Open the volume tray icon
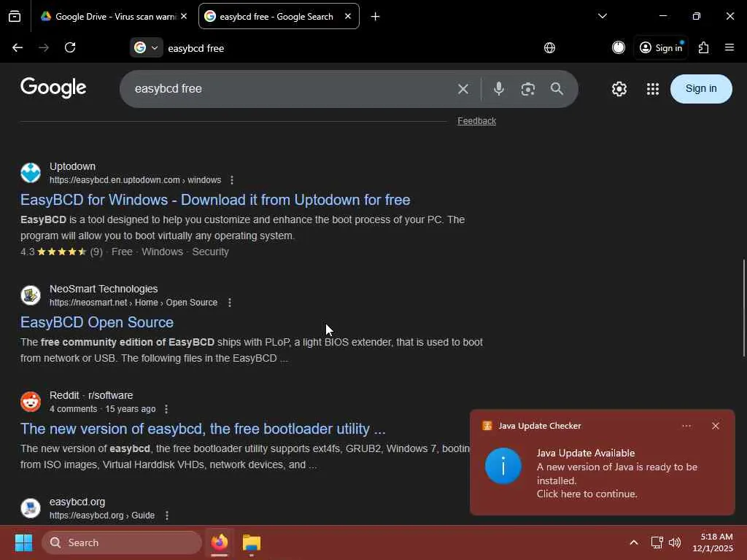This screenshot has width=747, height=560. coord(675,542)
